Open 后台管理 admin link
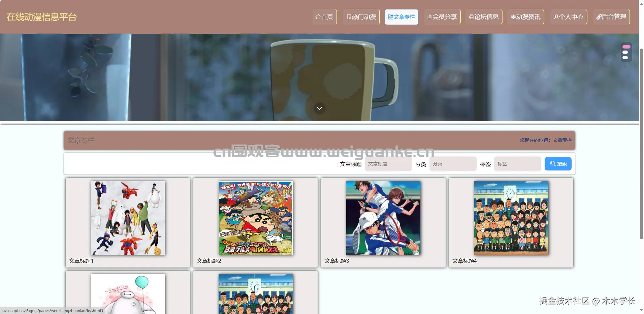Image resolution: width=644 pixels, height=314 pixels. 612,17
